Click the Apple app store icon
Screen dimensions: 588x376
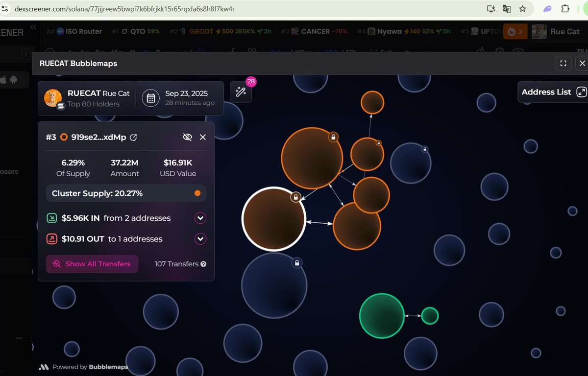3,80
